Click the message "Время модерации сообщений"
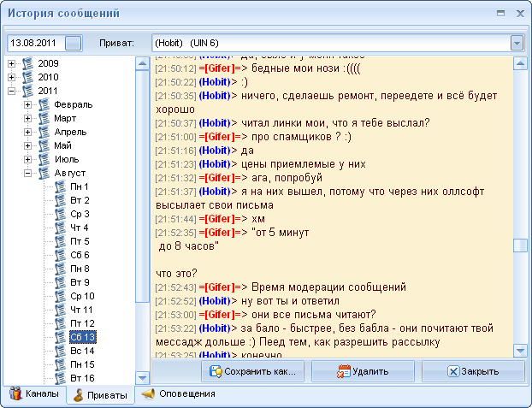Image resolution: width=532 pixels, height=408 pixels. [328, 287]
